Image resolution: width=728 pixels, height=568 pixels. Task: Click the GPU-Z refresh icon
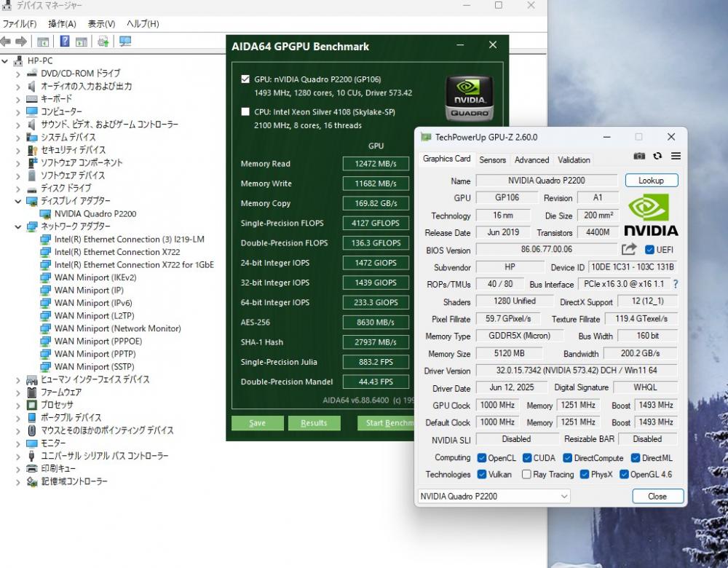(657, 156)
